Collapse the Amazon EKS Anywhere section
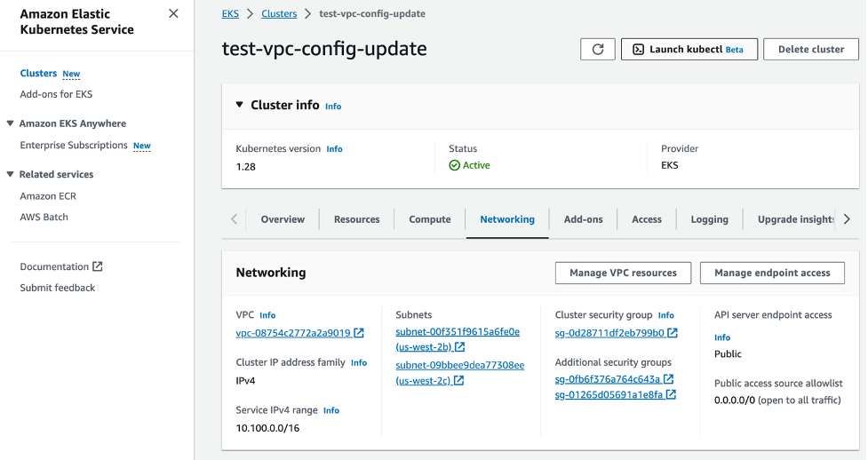868x460 pixels. pyautogui.click(x=11, y=123)
